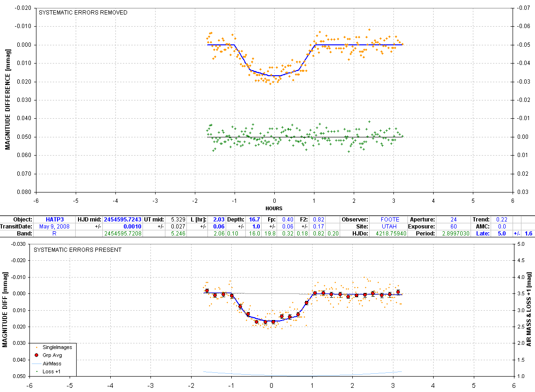Screen dimensions: 535x392
Task: Click the TransitDate: label
Action: pos(16,227)
